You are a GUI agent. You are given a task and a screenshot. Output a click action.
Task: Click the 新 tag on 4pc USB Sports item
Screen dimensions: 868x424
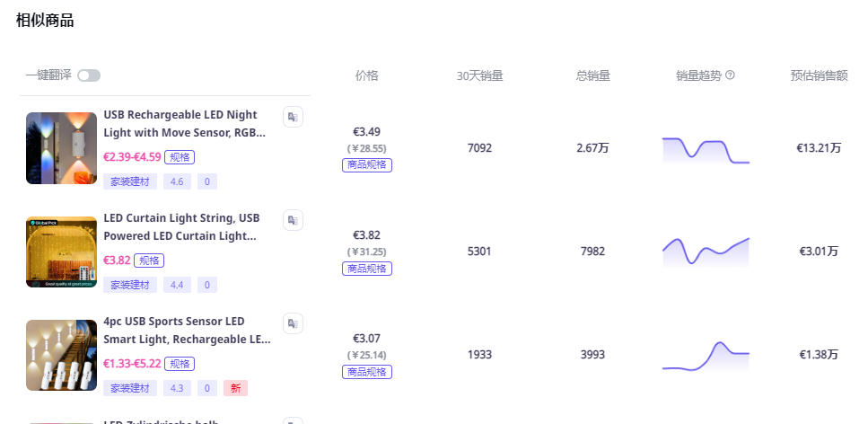(236, 388)
